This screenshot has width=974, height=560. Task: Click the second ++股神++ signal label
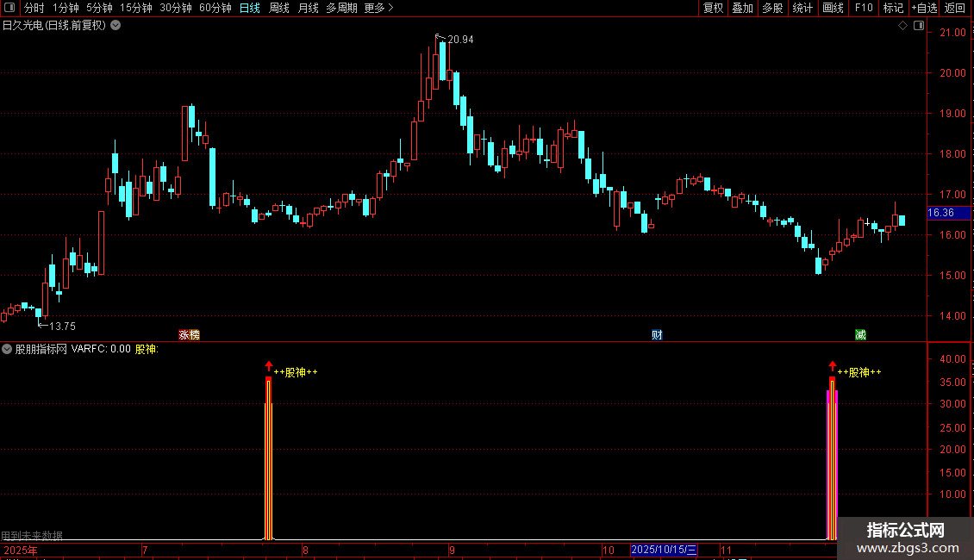[x=859, y=372]
